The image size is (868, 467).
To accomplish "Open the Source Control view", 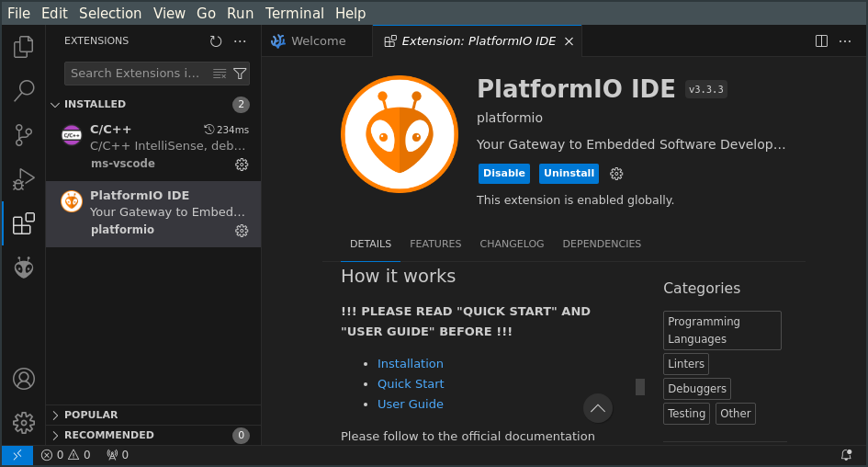I will pyautogui.click(x=23, y=135).
